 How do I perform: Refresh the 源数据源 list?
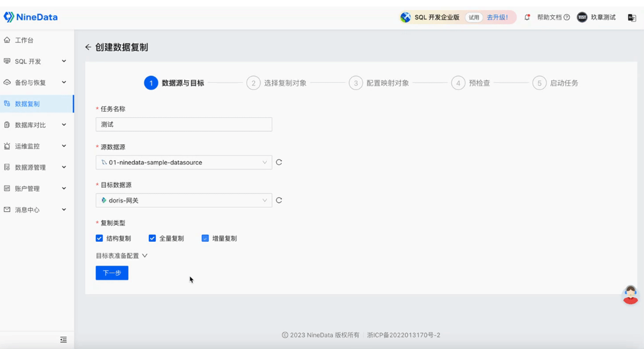point(279,162)
